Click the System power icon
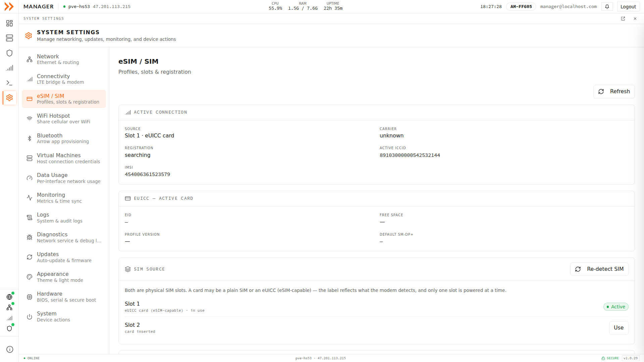This screenshot has height=362, width=644. pyautogui.click(x=30, y=317)
